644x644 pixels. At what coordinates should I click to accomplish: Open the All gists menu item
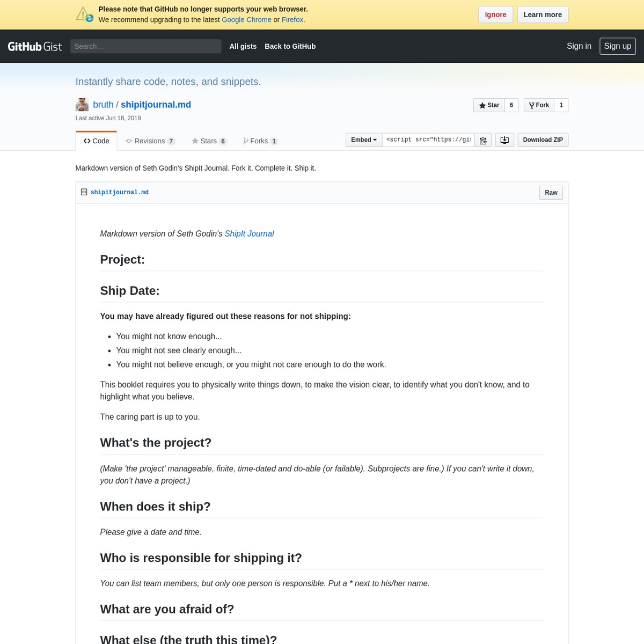click(x=243, y=46)
